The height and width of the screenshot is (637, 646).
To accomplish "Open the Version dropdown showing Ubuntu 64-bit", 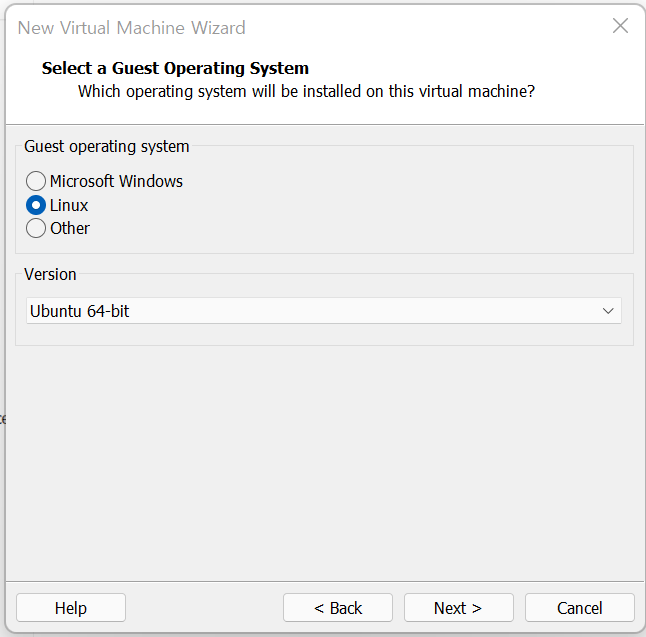I will point(324,311).
